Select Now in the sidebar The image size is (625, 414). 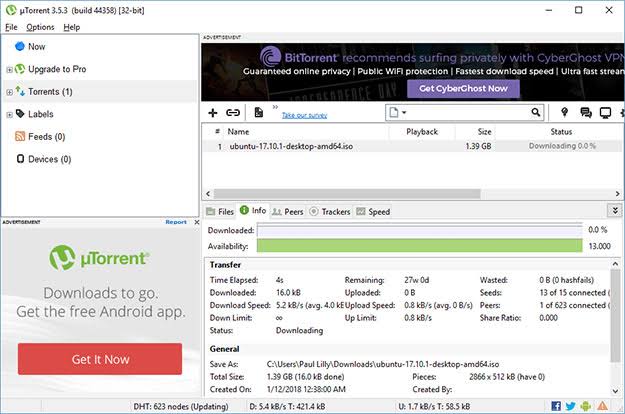click(37, 47)
